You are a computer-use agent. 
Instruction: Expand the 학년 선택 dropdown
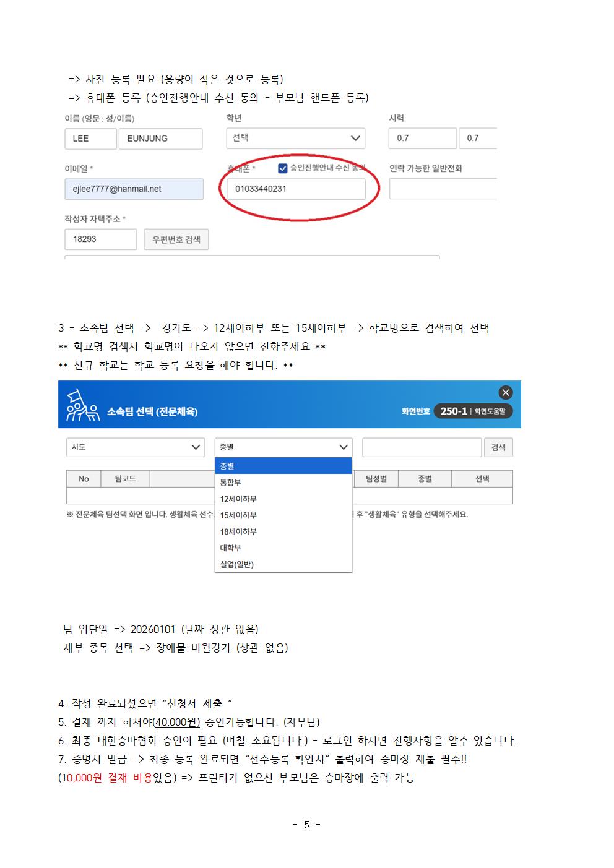[295, 139]
